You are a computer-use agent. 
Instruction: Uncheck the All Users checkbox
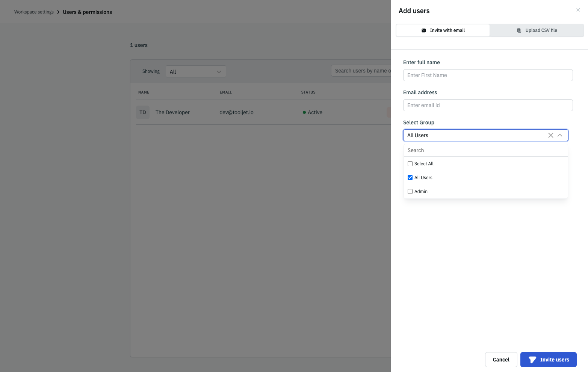click(x=410, y=178)
